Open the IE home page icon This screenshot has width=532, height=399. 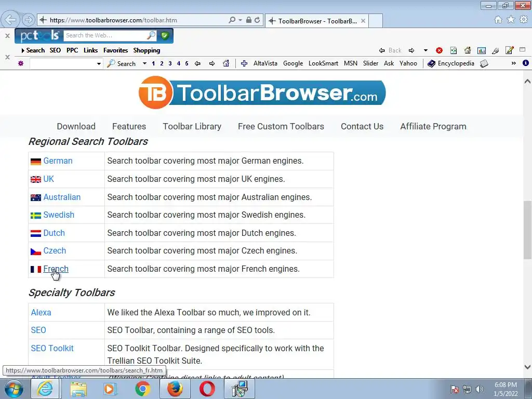click(498, 20)
